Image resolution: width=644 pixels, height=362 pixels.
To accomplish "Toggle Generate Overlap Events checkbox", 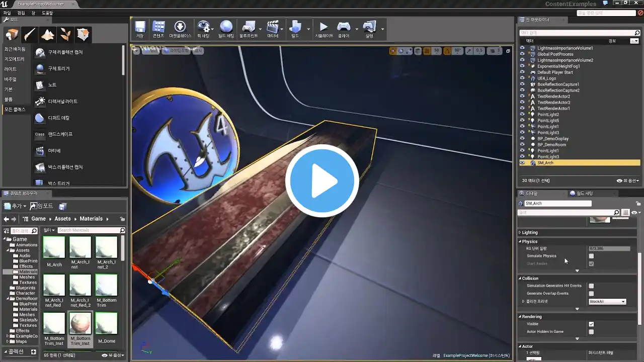I will [x=591, y=294].
